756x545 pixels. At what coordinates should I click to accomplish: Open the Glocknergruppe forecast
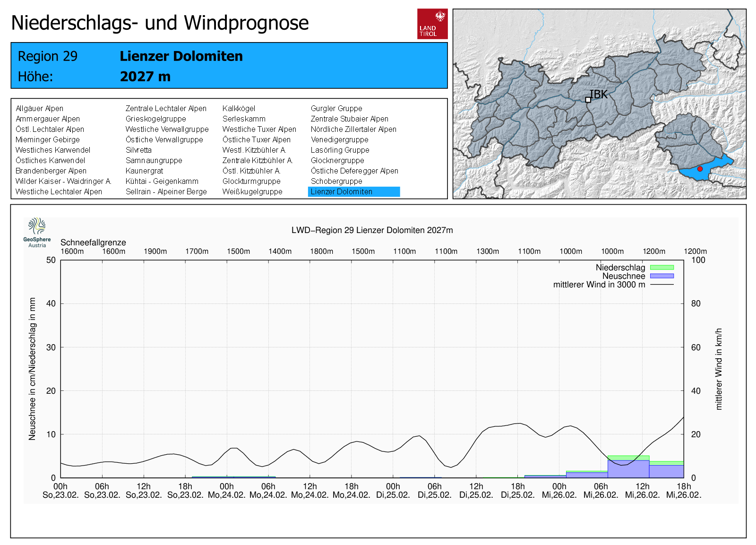(337, 160)
